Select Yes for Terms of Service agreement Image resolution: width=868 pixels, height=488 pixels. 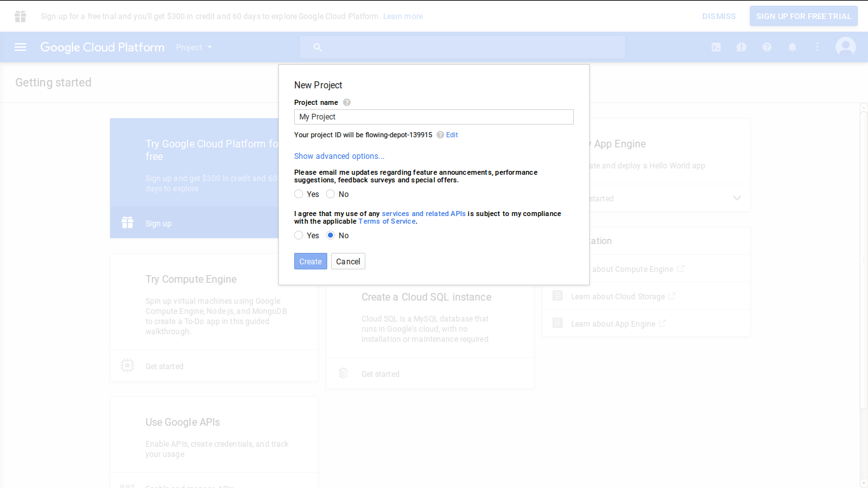[x=299, y=235]
